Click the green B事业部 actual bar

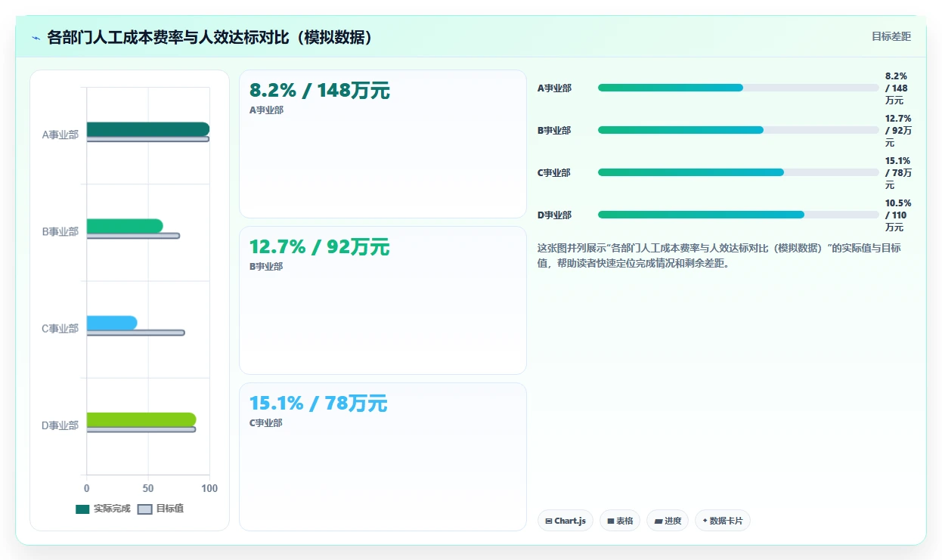pos(125,226)
